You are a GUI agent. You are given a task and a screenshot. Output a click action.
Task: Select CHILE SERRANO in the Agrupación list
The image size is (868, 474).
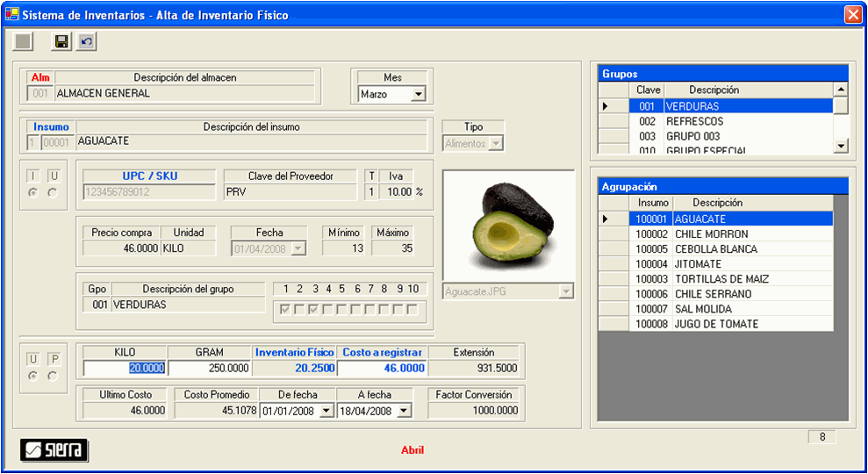tap(713, 294)
